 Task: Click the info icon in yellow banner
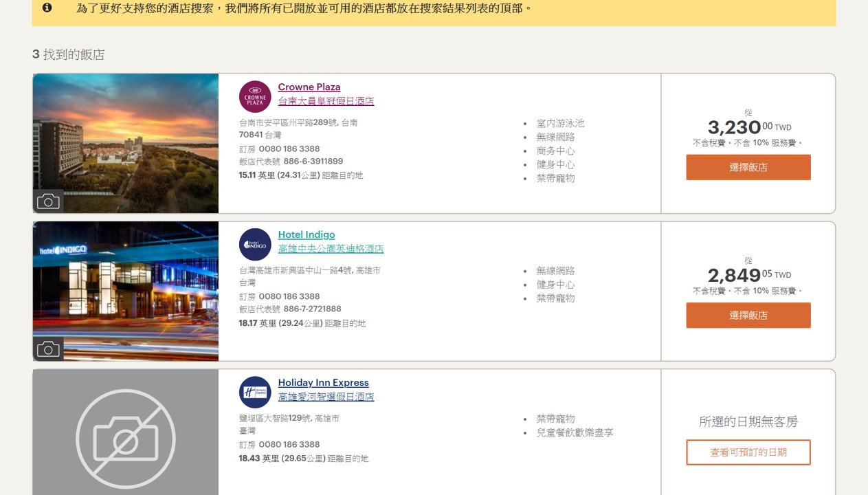[47, 8]
